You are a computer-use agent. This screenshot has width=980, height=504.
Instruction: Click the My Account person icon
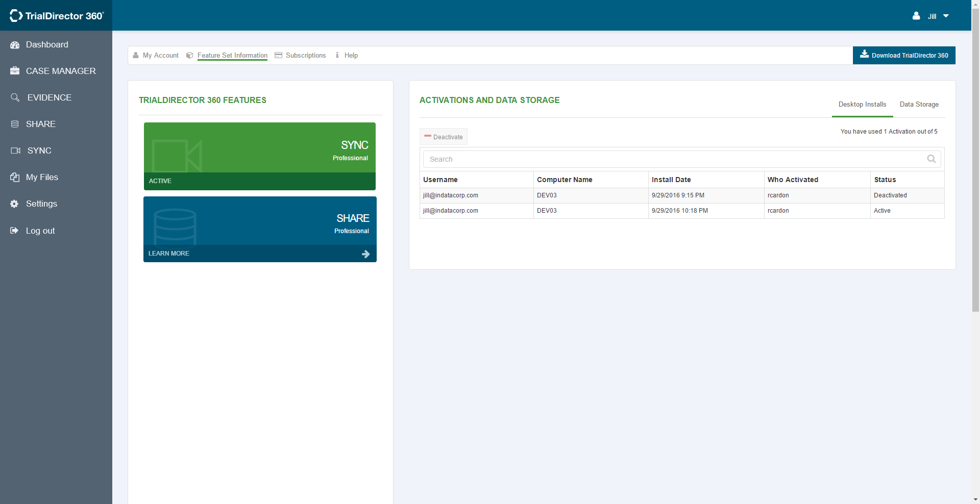(136, 55)
